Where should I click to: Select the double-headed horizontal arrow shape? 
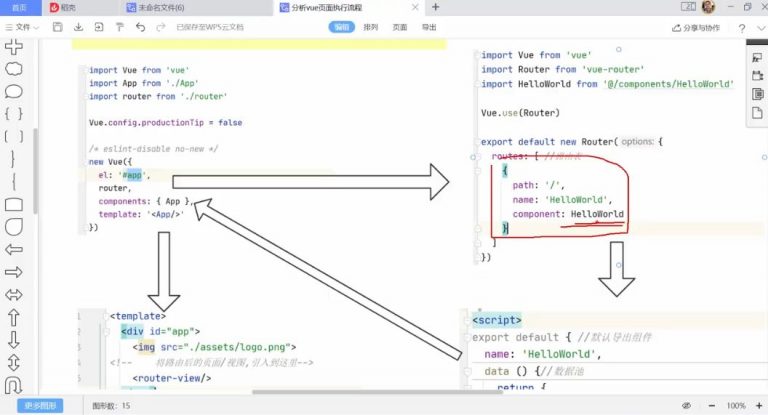coord(14,295)
